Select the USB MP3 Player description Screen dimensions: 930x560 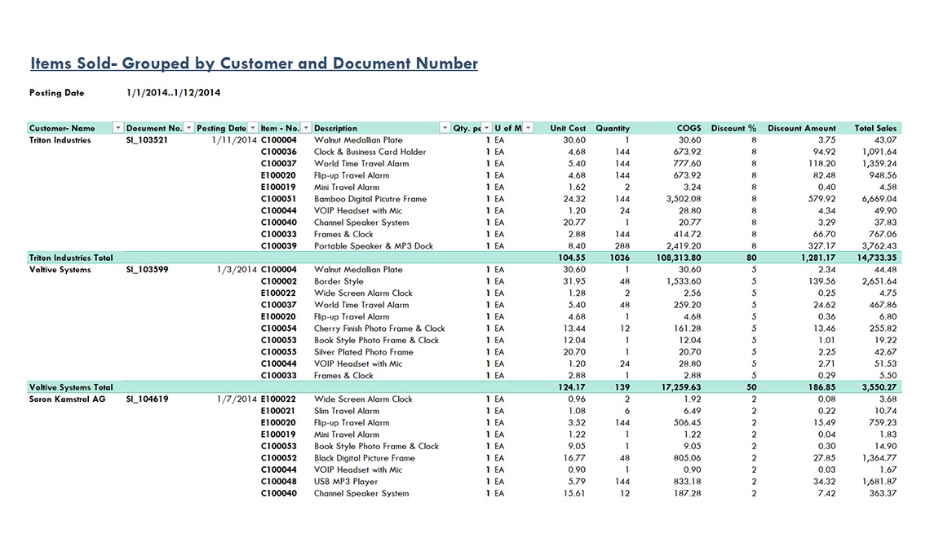point(346,481)
